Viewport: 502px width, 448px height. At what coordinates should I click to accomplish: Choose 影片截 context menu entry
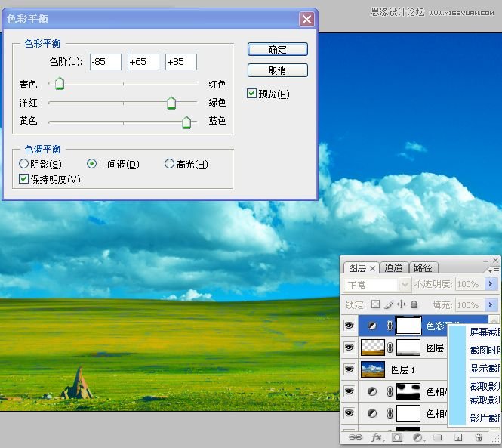(484, 419)
